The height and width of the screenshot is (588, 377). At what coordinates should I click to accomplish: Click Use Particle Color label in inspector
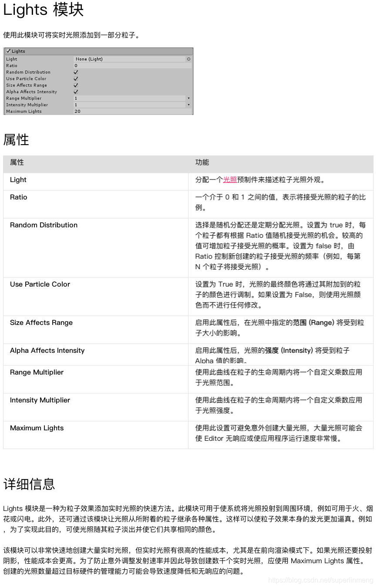(x=26, y=79)
